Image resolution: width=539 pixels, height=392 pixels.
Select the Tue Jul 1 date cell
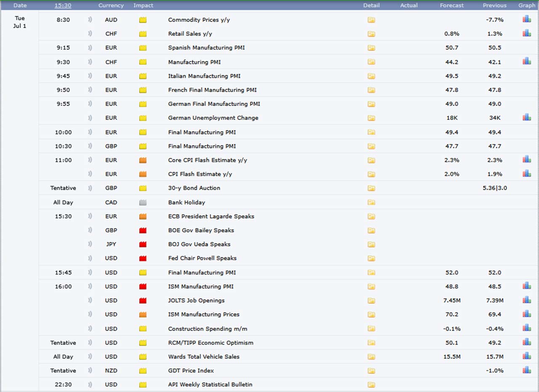coord(19,22)
